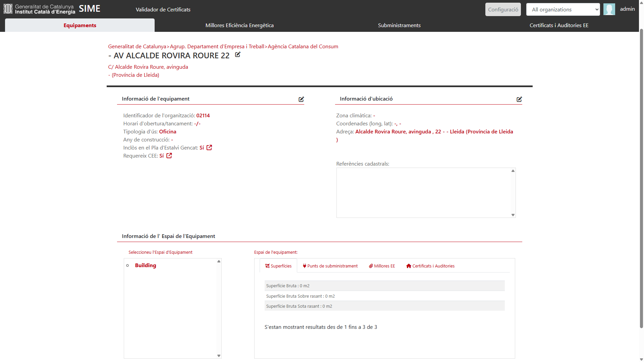Click inside Referències cadastrals text area
This screenshot has width=644, height=362.
point(423,193)
